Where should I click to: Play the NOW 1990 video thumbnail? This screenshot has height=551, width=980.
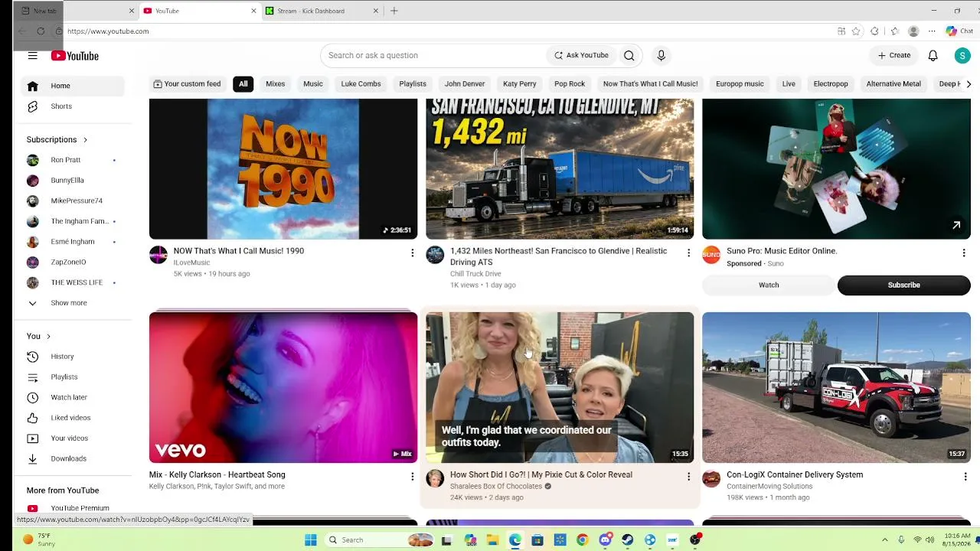click(x=283, y=168)
